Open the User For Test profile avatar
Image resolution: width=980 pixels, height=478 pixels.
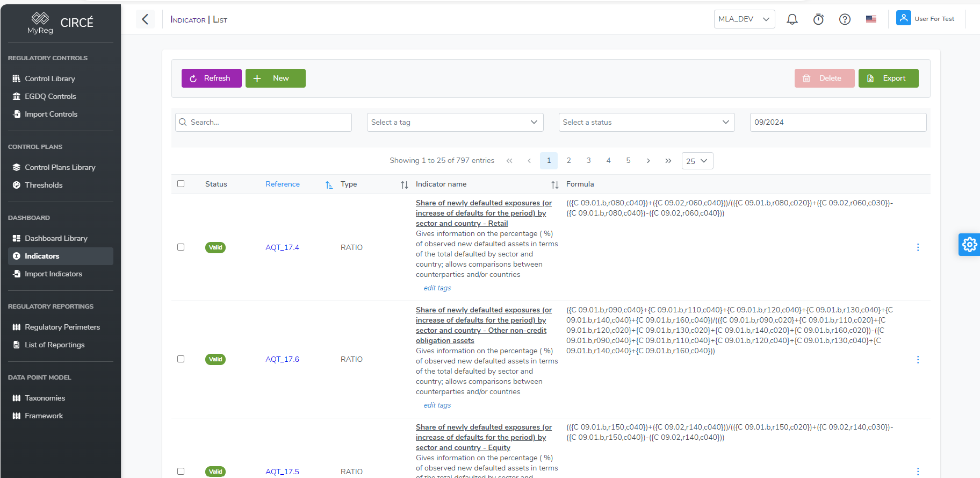903,18
